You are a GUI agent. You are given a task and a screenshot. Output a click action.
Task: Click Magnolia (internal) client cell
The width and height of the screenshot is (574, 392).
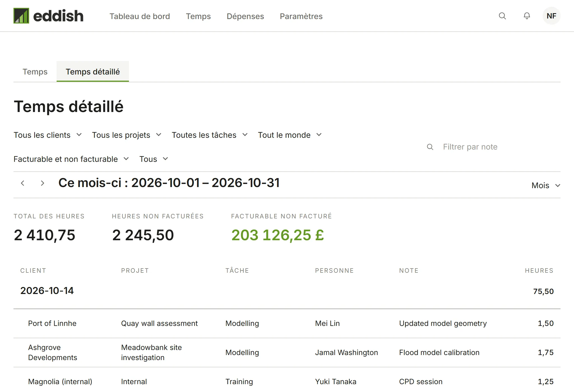[60, 382]
